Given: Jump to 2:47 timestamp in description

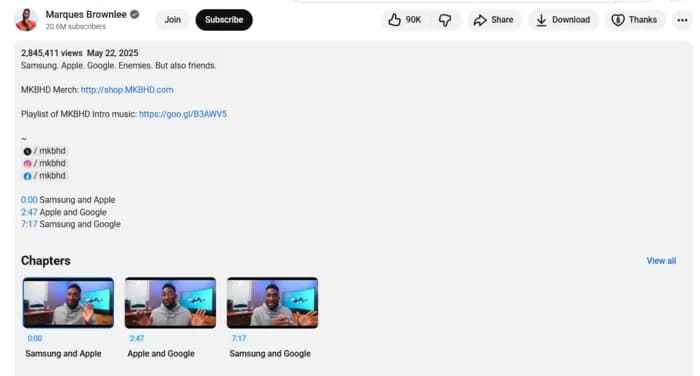Looking at the screenshot, I should point(29,212).
